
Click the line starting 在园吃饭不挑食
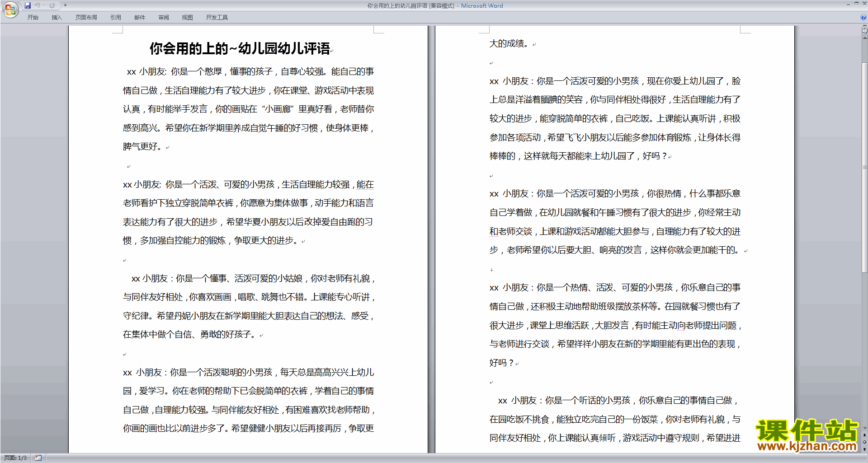point(615,419)
